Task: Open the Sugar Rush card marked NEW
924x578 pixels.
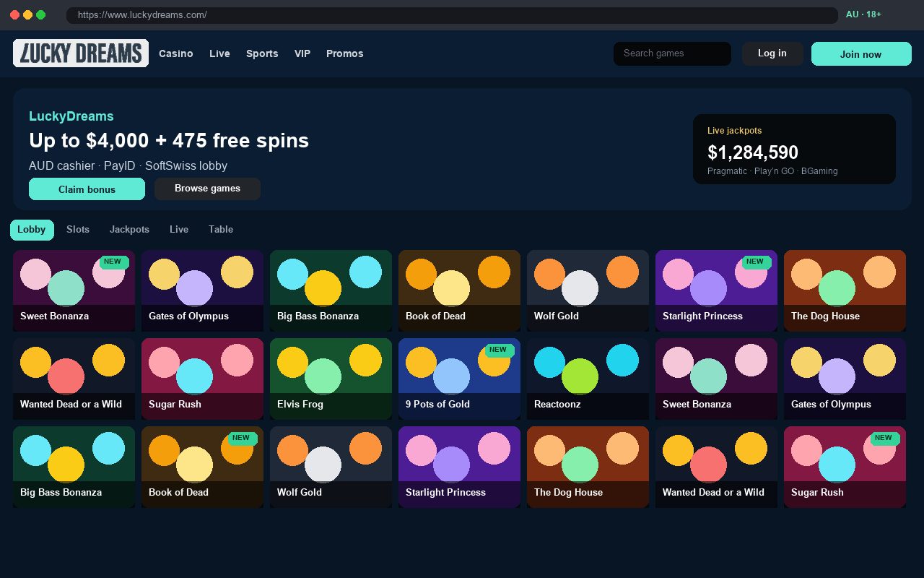Action: (x=845, y=467)
